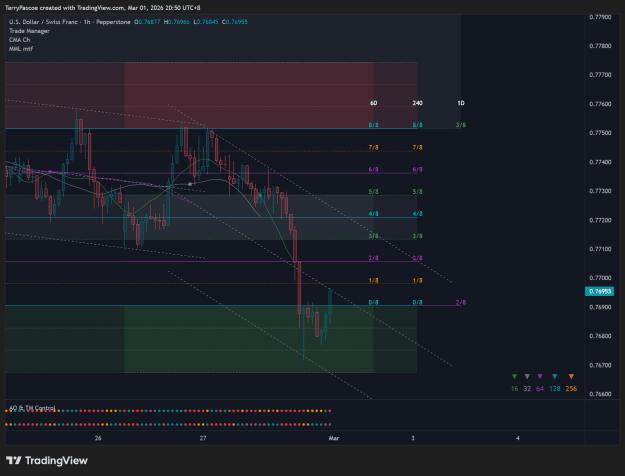The image size is (625, 476).
Task: Click the orange triangle marker above 256
Action: (571, 376)
